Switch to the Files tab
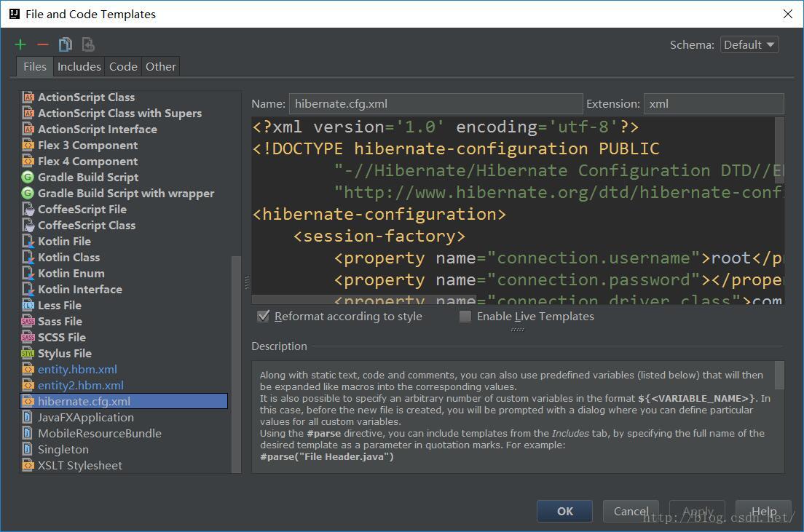Viewport: 804px width, 532px height. pyautogui.click(x=35, y=67)
